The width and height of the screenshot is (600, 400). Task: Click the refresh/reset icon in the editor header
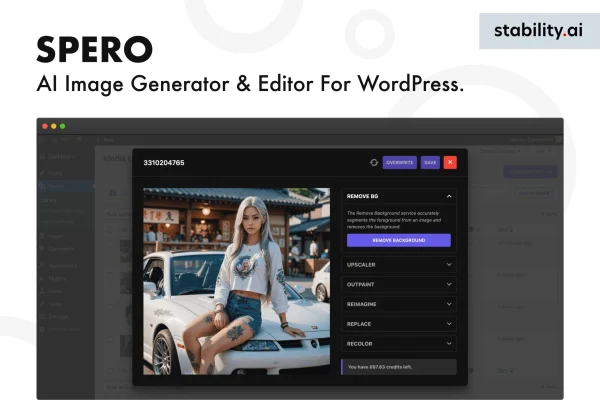tap(374, 163)
